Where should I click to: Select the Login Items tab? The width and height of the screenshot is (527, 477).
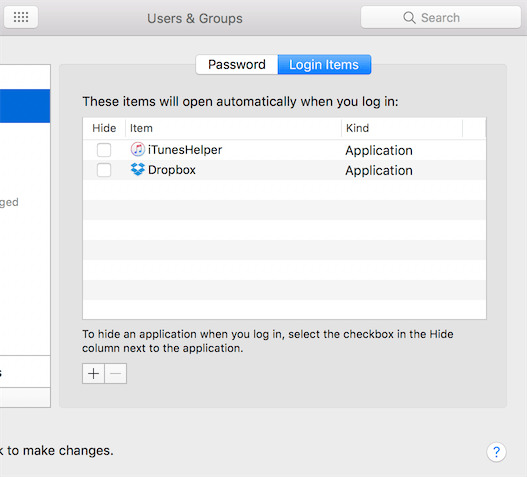[x=324, y=65]
